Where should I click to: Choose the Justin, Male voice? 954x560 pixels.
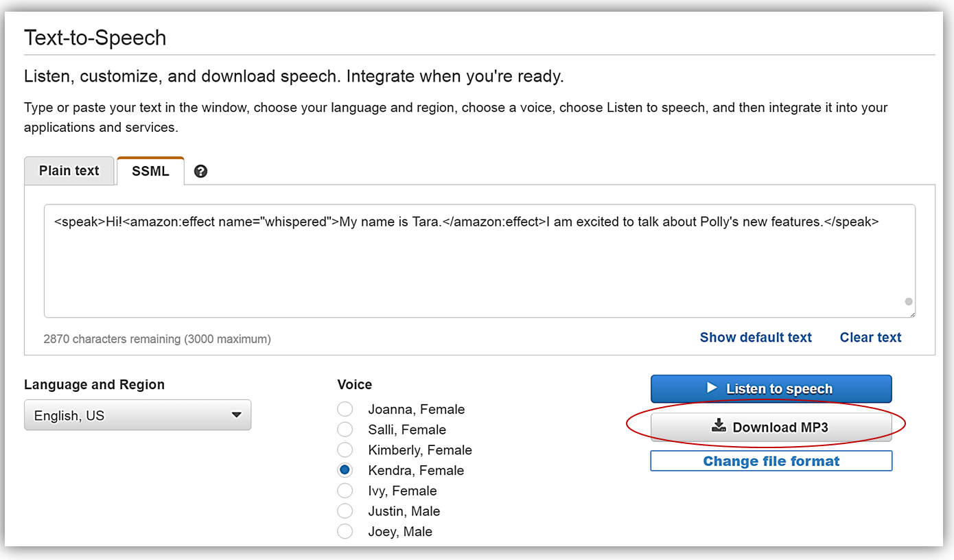point(345,511)
